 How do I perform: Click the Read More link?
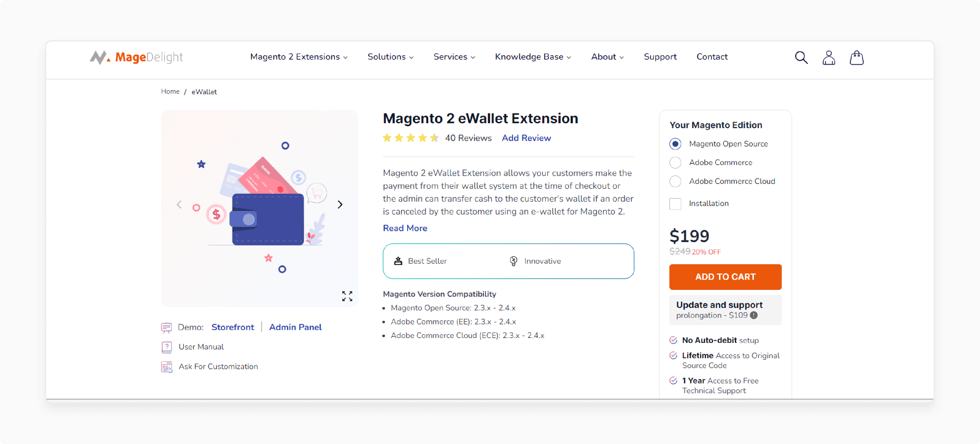(x=405, y=228)
